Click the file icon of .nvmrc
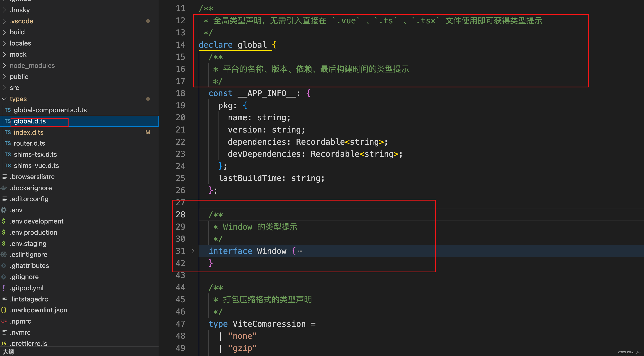The width and height of the screenshot is (644, 356). tap(4, 333)
